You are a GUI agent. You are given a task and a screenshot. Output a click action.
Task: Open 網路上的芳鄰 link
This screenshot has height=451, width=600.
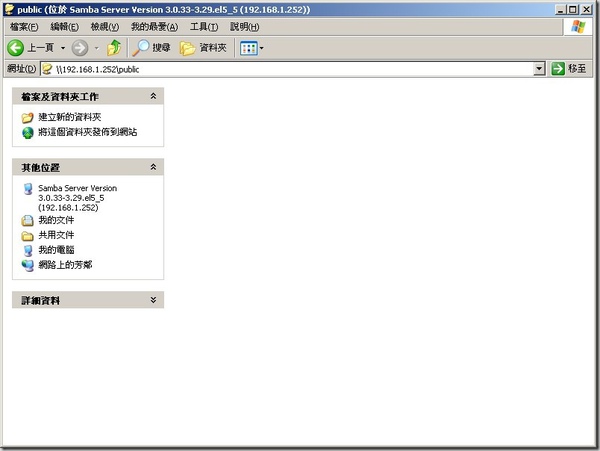tap(65, 265)
